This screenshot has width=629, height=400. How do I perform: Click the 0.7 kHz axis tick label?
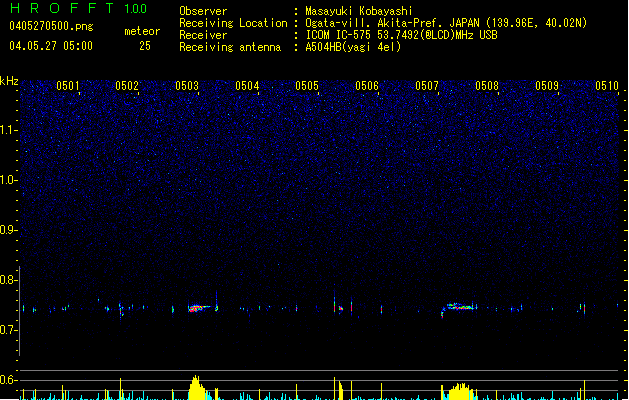pos(8,330)
